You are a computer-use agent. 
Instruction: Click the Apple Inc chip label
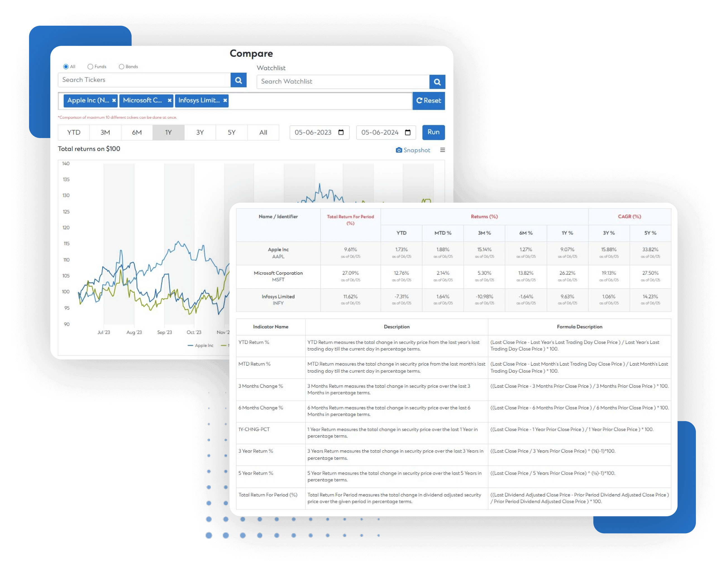point(88,100)
